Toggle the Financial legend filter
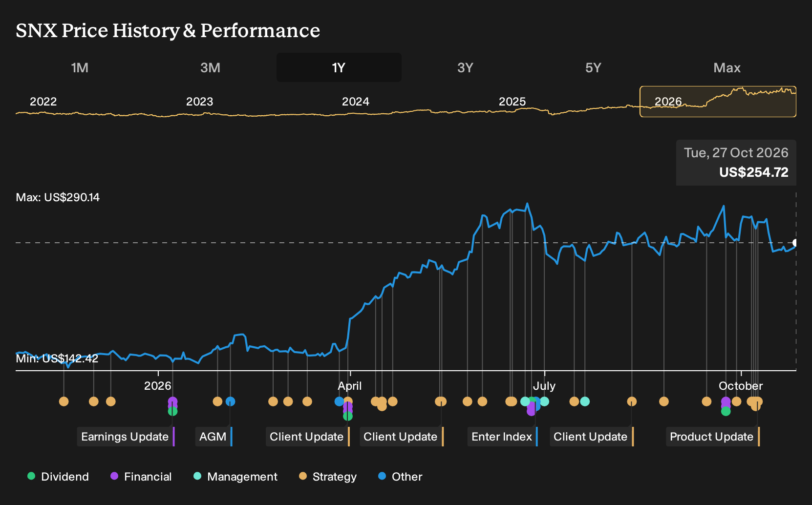This screenshot has height=505, width=812. coord(141,477)
